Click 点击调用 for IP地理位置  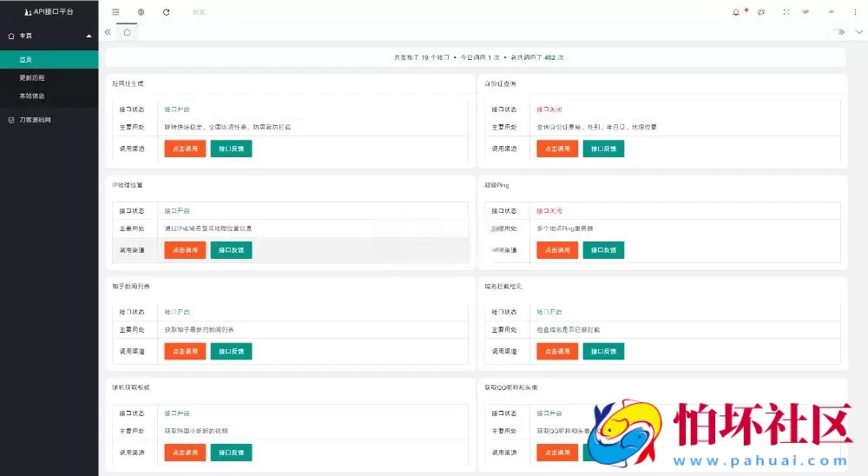click(185, 250)
